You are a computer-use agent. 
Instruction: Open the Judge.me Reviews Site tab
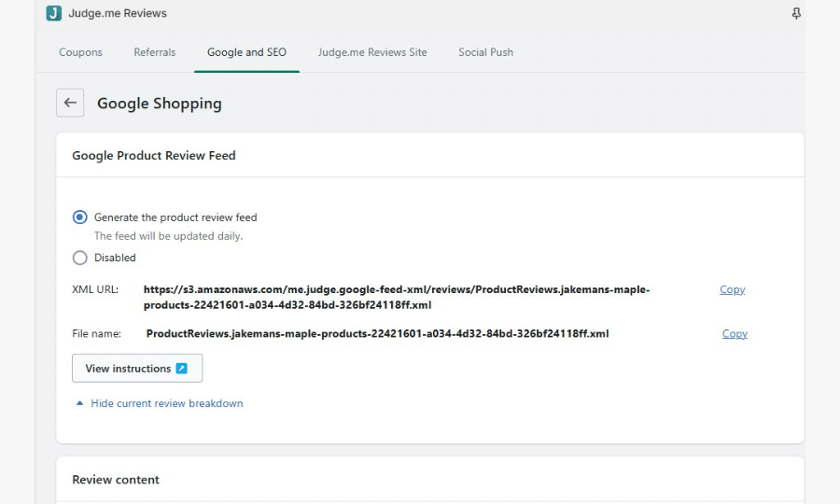371,52
